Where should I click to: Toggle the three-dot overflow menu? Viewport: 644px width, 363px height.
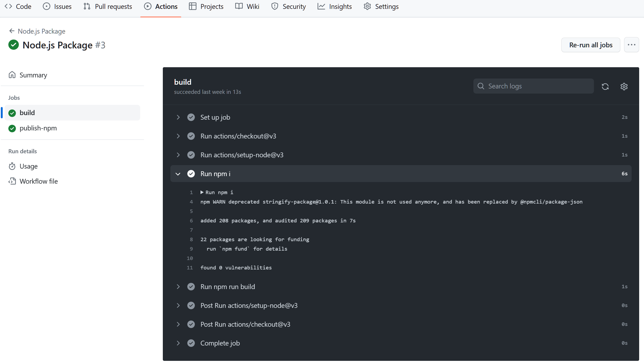click(632, 45)
